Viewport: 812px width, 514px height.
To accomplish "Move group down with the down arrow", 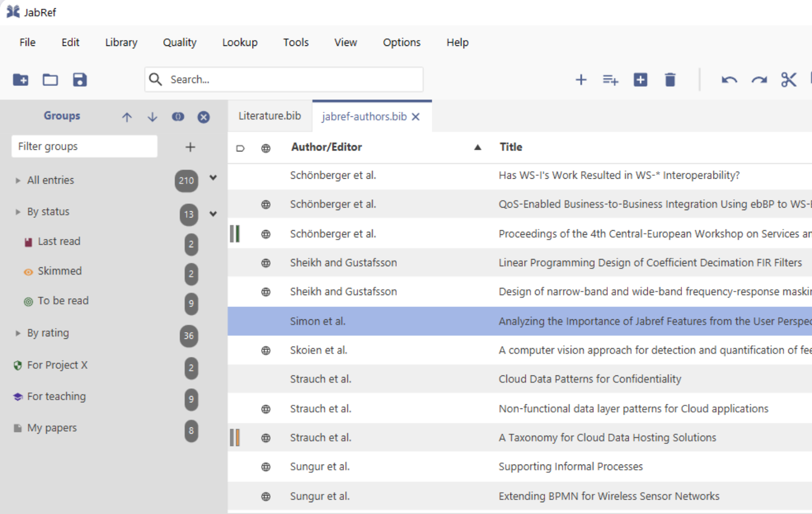I will tap(152, 117).
